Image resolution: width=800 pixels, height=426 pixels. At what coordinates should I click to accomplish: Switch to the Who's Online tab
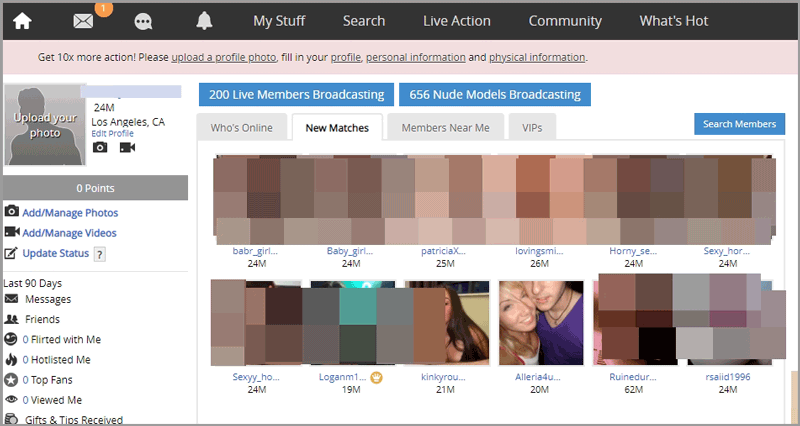point(240,127)
